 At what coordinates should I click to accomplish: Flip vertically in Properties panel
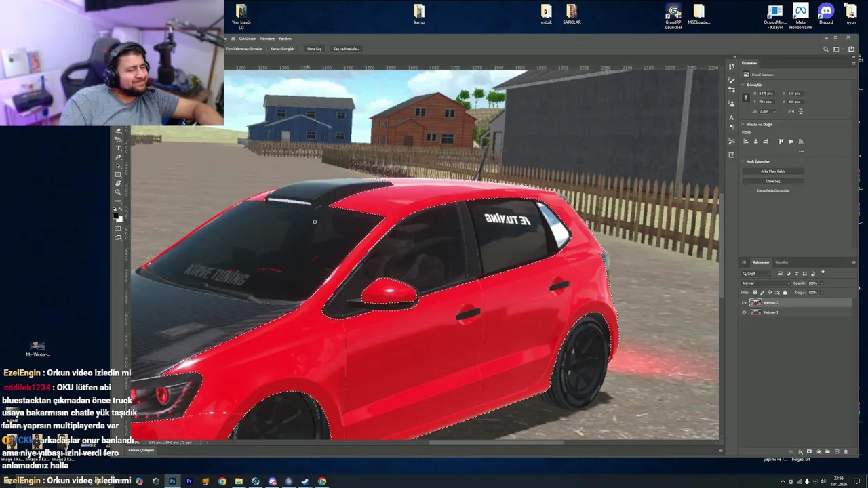pos(801,112)
